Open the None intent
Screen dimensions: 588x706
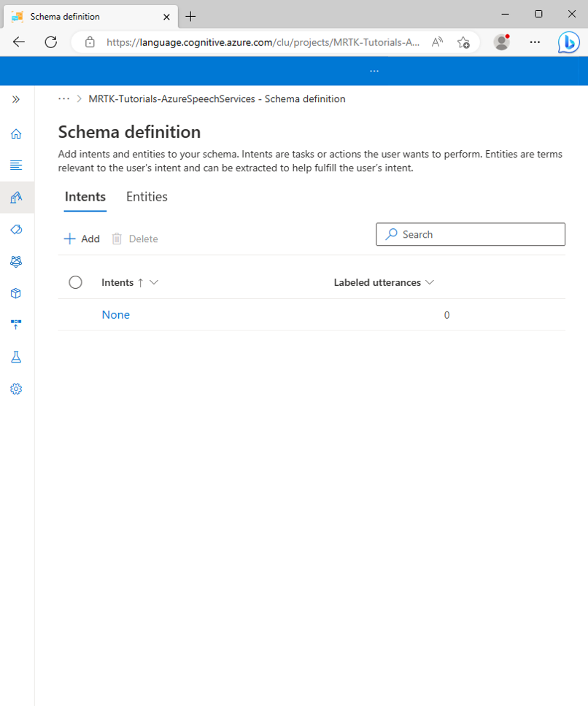point(115,314)
